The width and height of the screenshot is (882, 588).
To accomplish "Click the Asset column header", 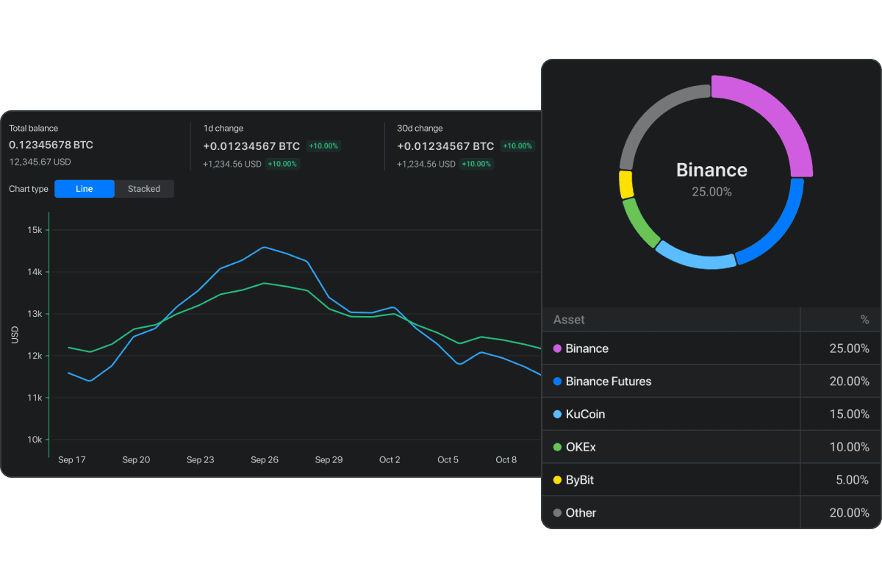I will point(570,319).
